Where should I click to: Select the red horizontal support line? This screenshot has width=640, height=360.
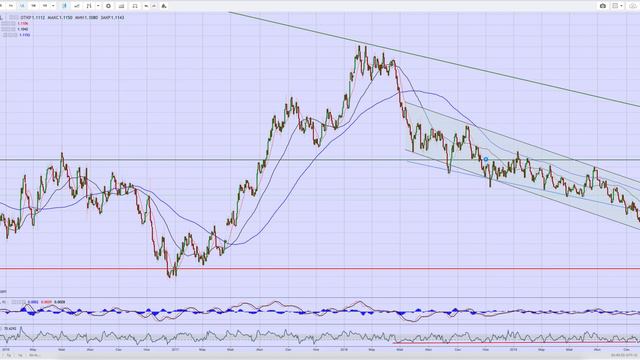click(x=320, y=269)
